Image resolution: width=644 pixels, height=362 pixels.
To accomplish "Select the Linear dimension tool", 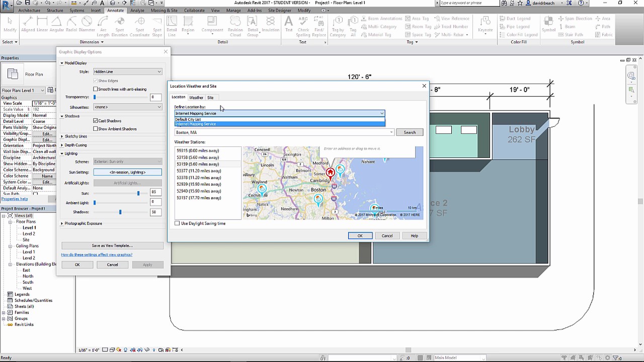I will [x=42, y=25].
